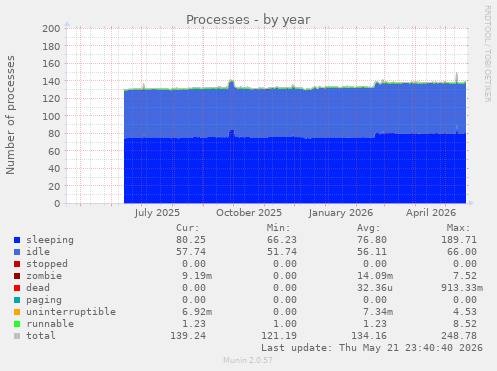Click the 'Avg:' column header

point(369,228)
